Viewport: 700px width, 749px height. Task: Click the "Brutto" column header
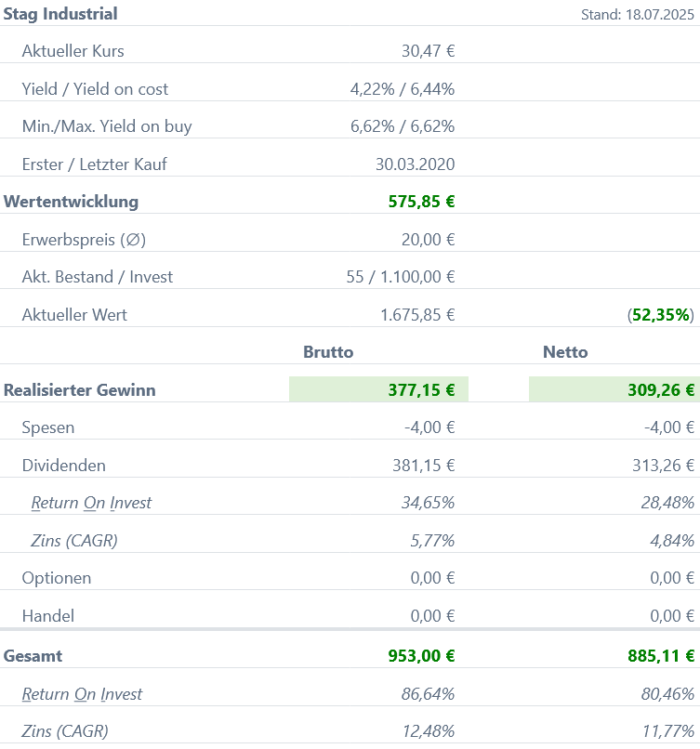click(328, 352)
